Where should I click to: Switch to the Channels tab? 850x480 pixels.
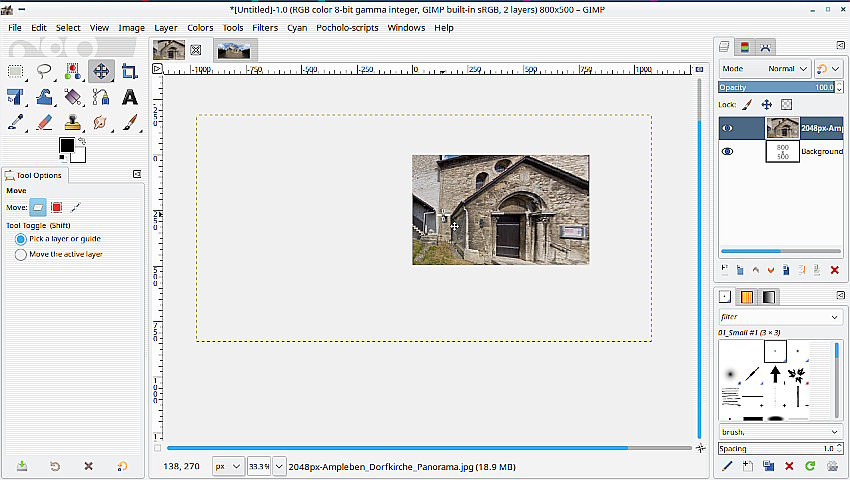click(x=744, y=47)
